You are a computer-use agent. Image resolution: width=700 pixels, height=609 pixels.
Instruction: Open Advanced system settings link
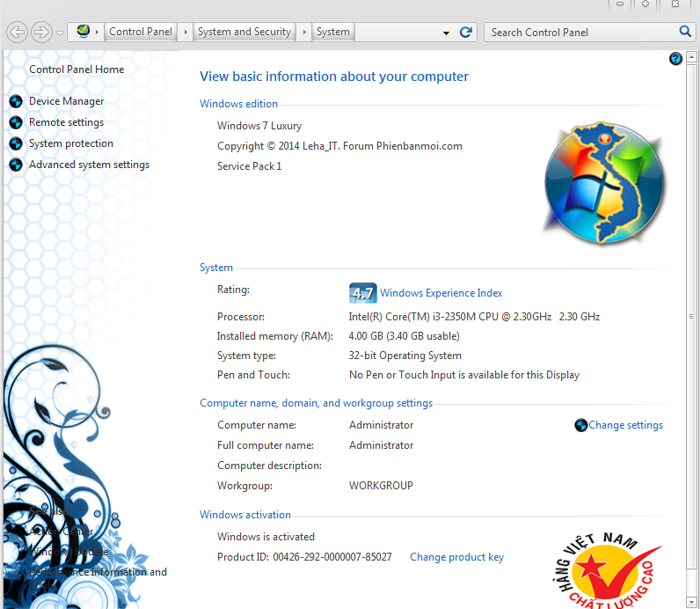coord(89,165)
